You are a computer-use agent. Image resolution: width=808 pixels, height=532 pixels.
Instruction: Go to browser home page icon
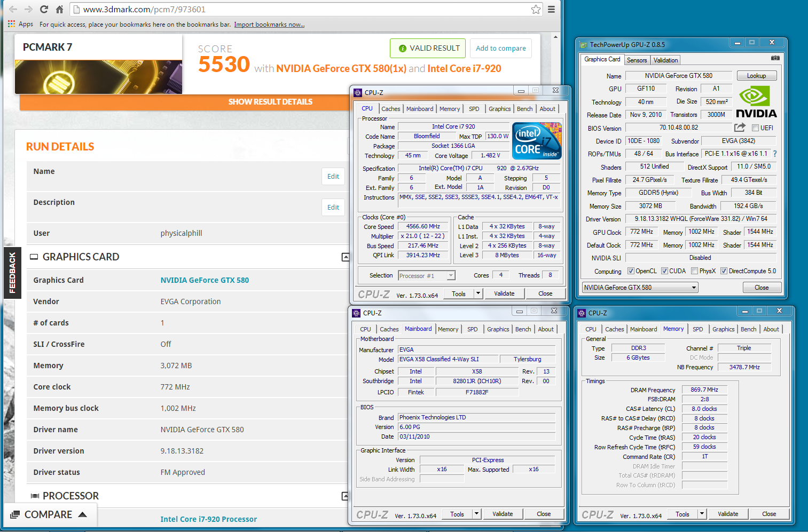(59, 9)
